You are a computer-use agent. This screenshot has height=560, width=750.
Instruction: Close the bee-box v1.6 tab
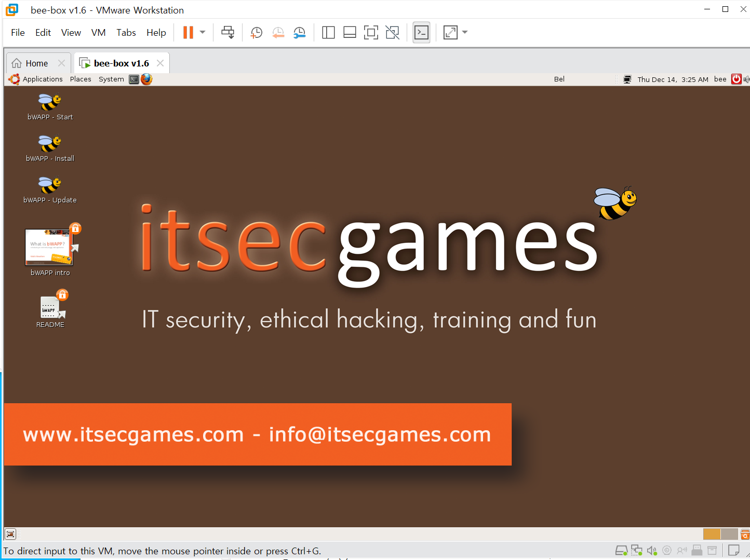160,63
